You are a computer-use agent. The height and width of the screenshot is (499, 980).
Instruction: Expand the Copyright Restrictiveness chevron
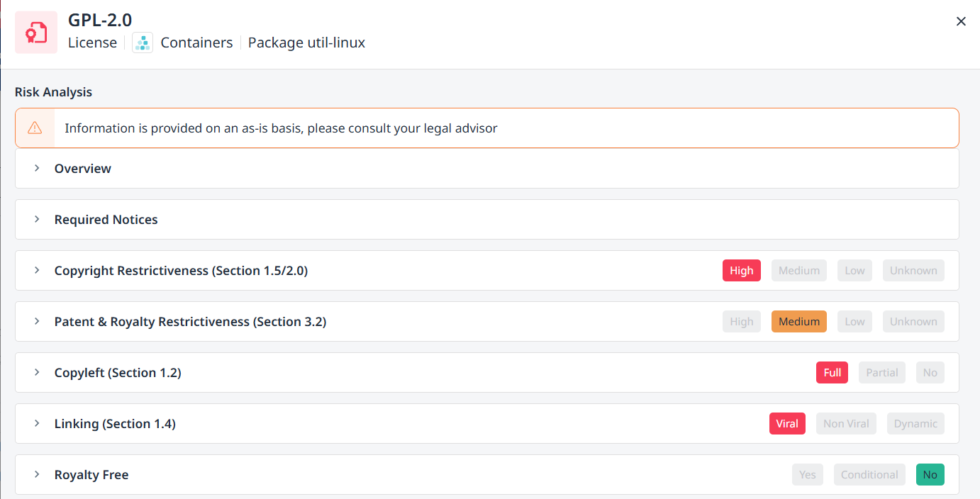[x=37, y=271]
